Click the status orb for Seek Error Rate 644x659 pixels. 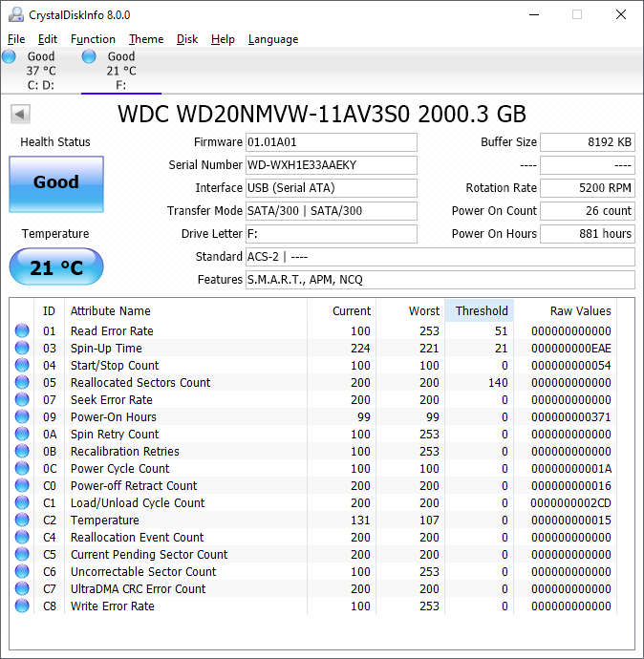coord(22,399)
